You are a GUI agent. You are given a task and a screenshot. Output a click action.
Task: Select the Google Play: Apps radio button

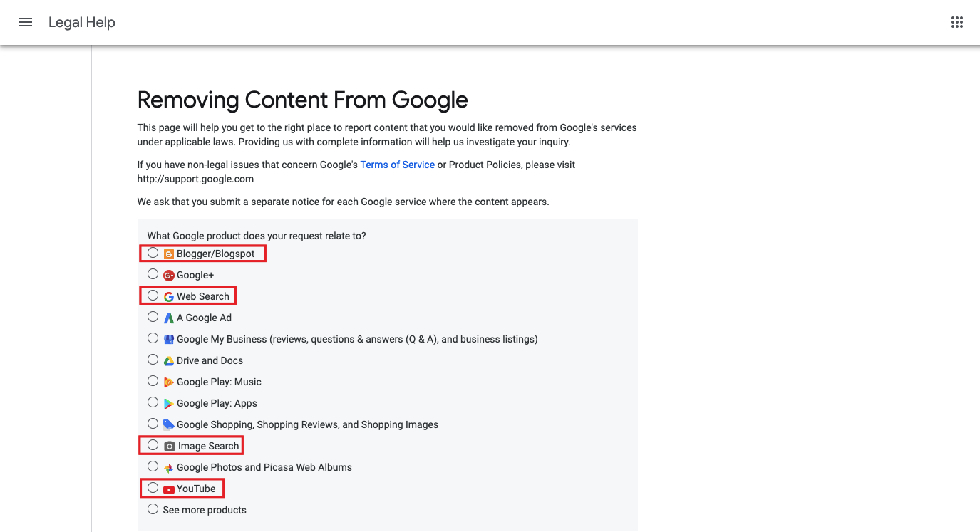coord(153,402)
